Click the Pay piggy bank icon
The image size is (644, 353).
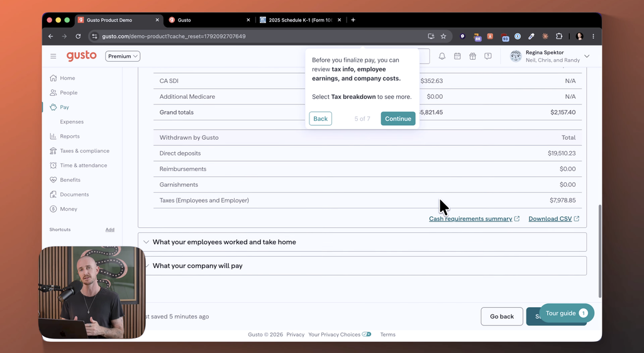[53, 107]
